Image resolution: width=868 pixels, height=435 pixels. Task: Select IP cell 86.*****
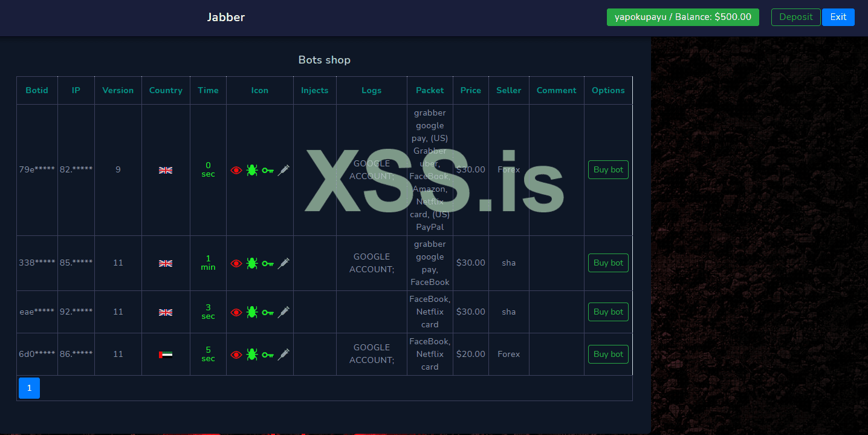(76, 355)
